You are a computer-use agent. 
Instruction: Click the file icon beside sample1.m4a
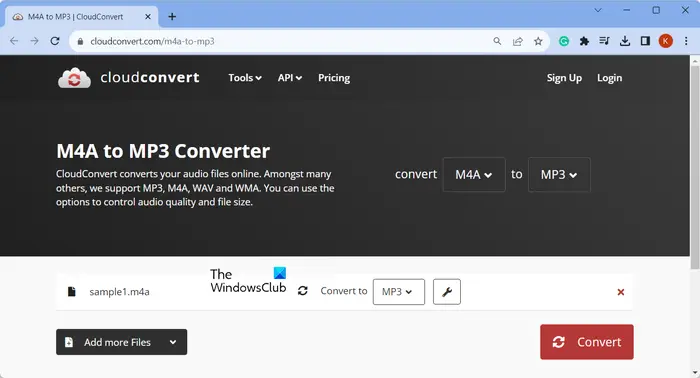tap(71, 292)
